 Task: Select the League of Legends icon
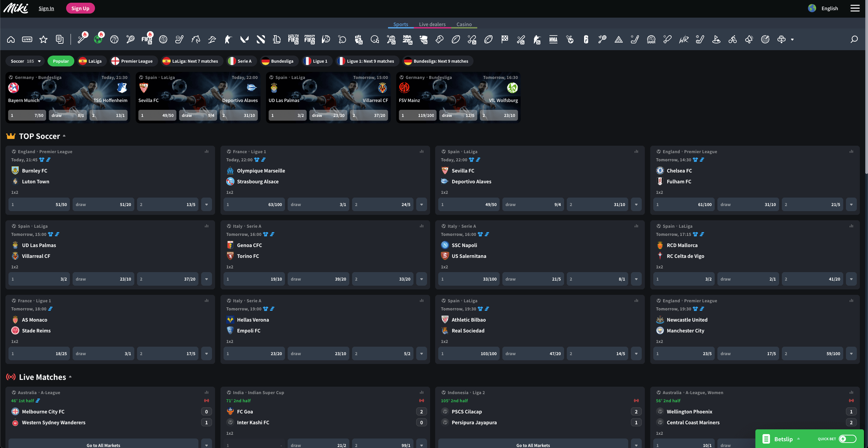click(277, 40)
